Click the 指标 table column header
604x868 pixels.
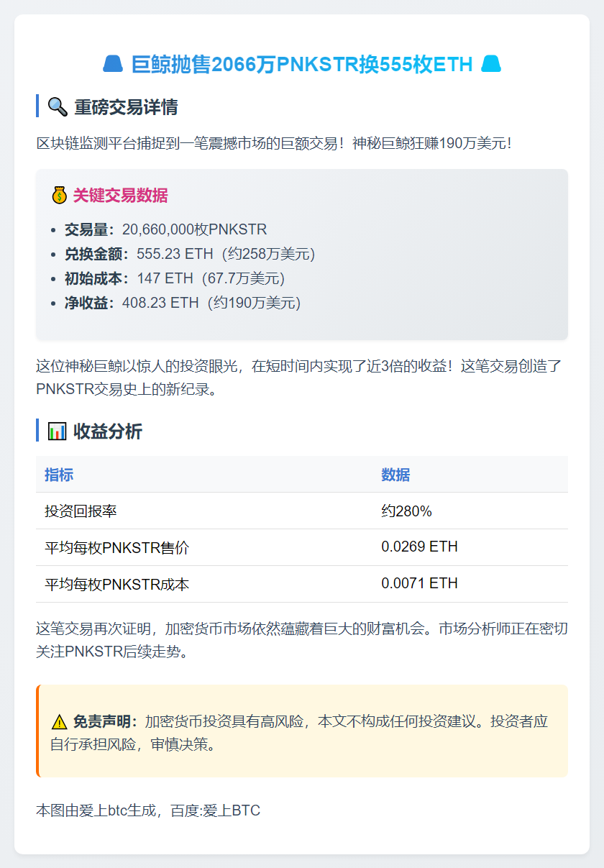pyautogui.click(x=59, y=475)
